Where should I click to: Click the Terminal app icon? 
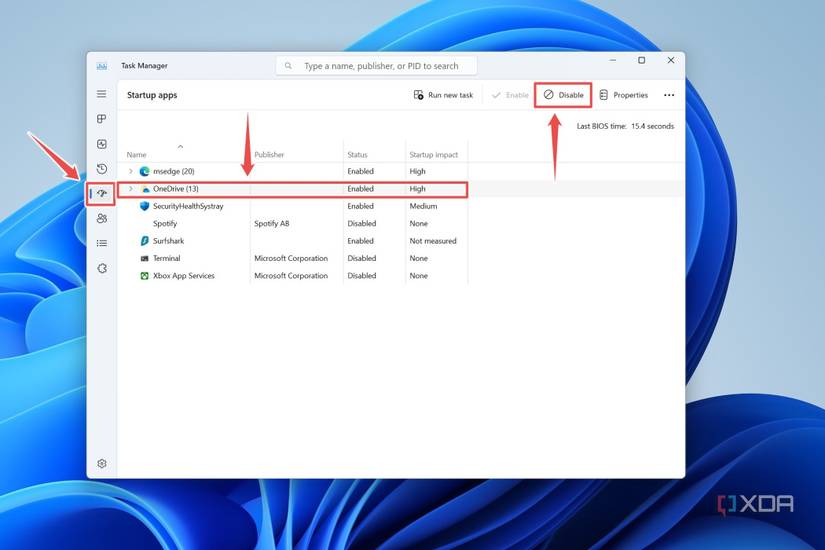144,258
